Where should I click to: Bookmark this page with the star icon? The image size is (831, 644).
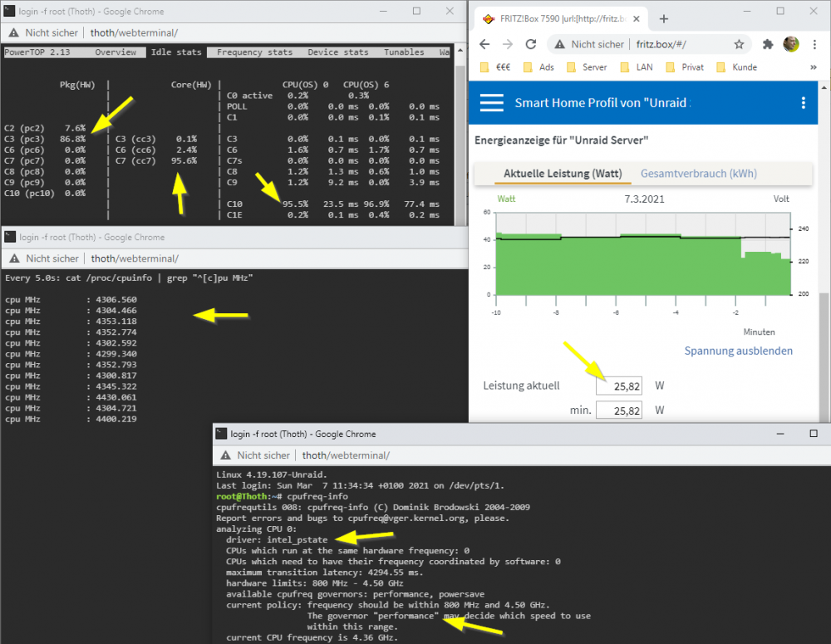pos(739,45)
